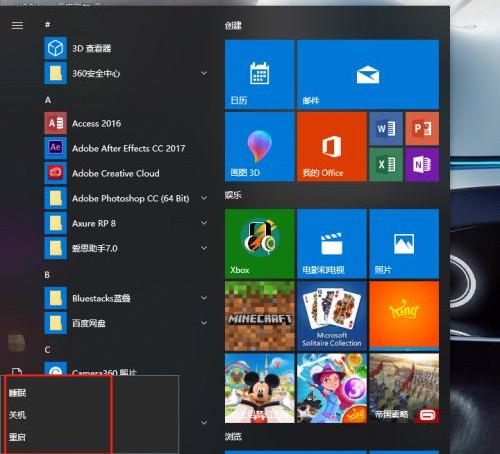This screenshot has width=500, height=454.
Task: Open the Minecraft tile
Action: (x=260, y=316)
